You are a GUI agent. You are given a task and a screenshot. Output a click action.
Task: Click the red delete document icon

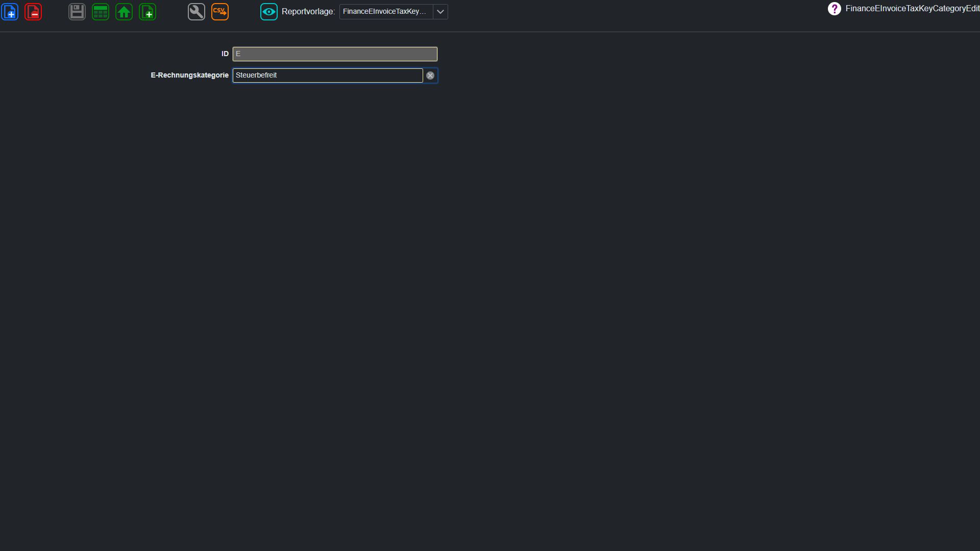[x=33, y=12]
